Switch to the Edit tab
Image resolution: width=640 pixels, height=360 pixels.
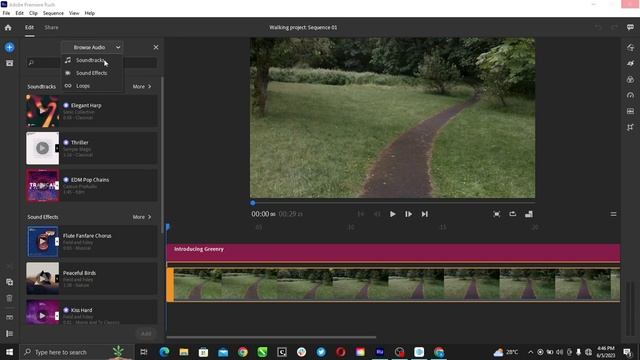click(x=29, y=27)
